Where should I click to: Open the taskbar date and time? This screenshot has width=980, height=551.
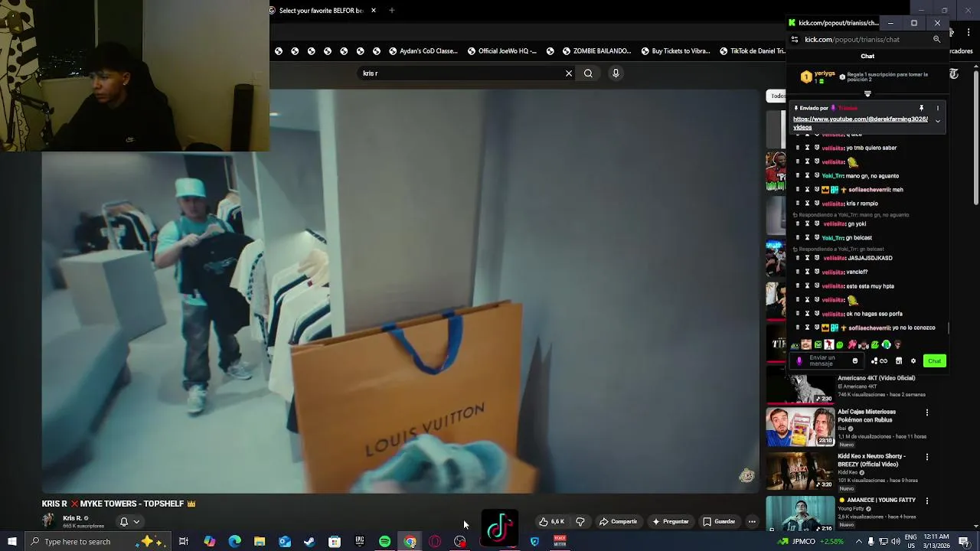tap(936, 542)
